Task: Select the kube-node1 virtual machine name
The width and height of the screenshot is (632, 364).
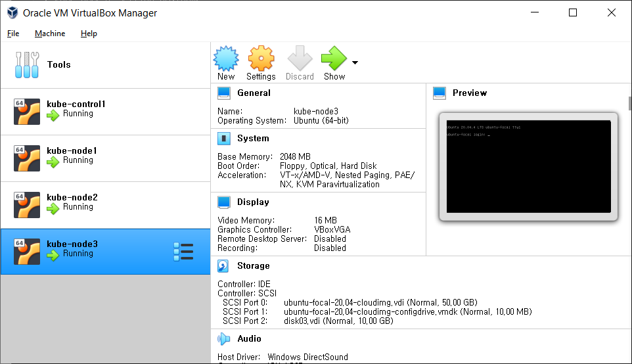Action: (72, 150)
